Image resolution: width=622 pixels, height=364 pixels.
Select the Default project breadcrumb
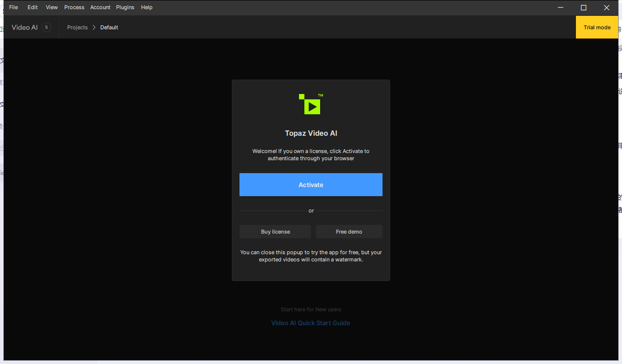109,27
